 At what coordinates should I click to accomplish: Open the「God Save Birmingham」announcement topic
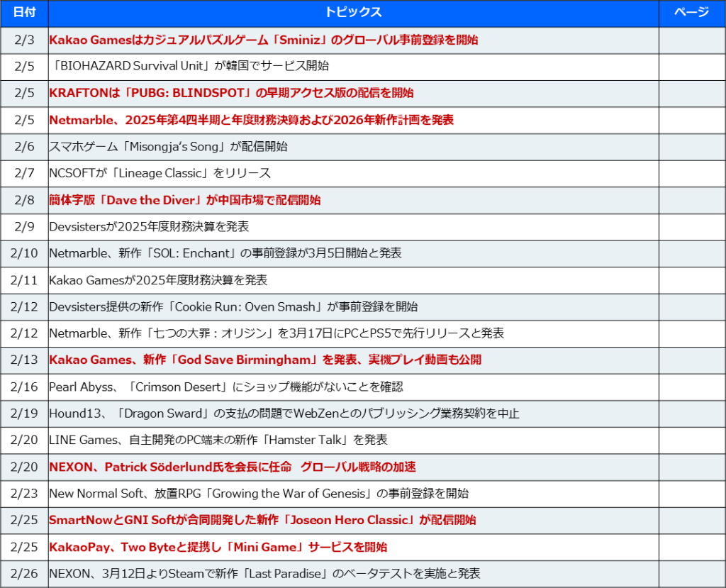pyautogui.click(x=264, y=360)
